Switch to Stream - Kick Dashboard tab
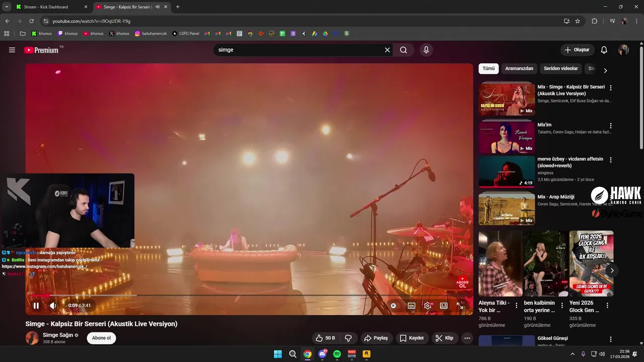644x362 pixels. click(x=50, y=7)
